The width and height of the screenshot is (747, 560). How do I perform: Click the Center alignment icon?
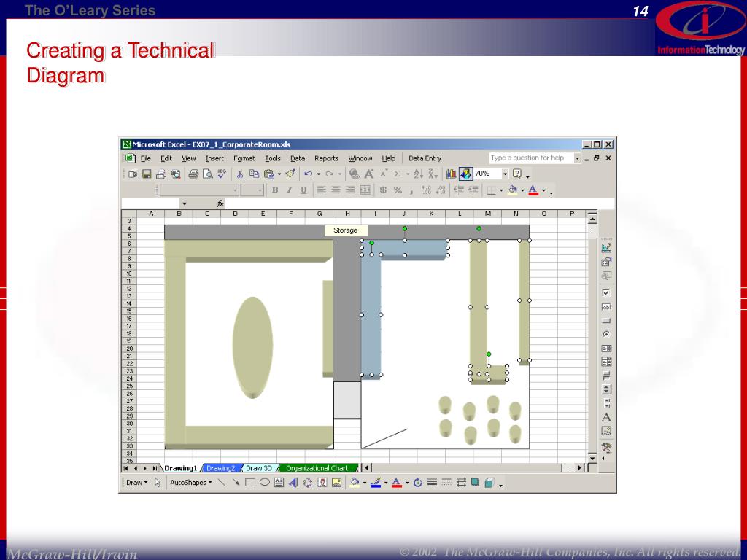336,190
